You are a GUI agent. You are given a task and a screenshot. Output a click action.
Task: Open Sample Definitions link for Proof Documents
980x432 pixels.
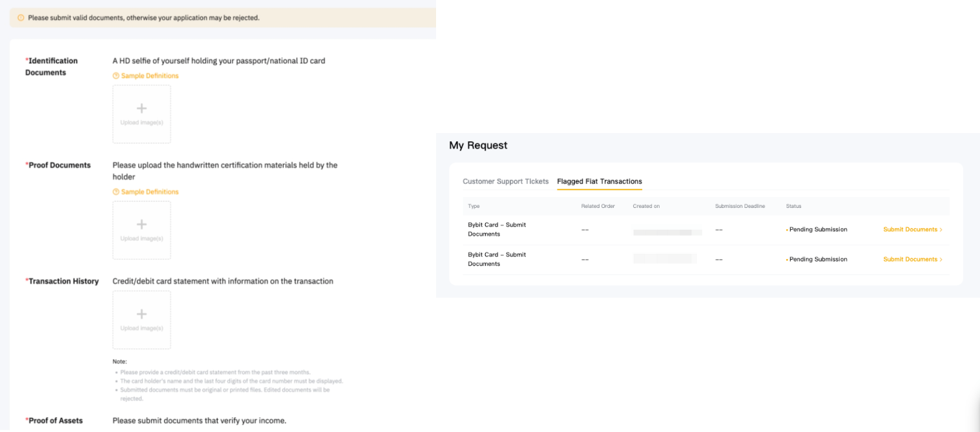[x=149, y=192]
